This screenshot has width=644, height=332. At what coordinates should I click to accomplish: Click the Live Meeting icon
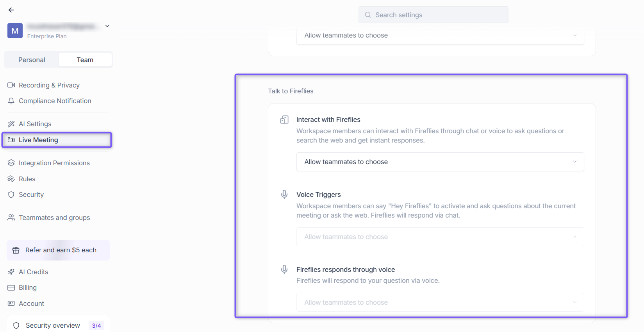coord(11,140)
